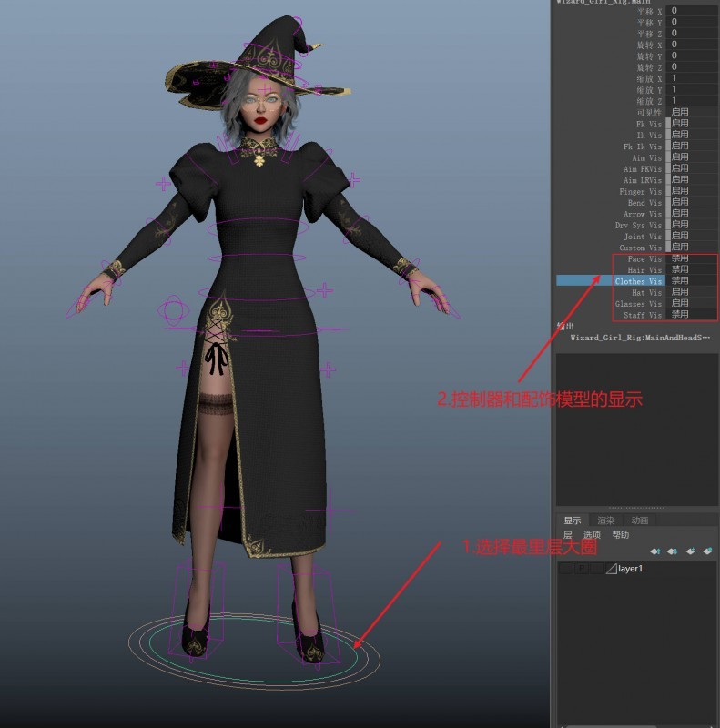Click the Ik Vis value field

(x=692, y=135)
